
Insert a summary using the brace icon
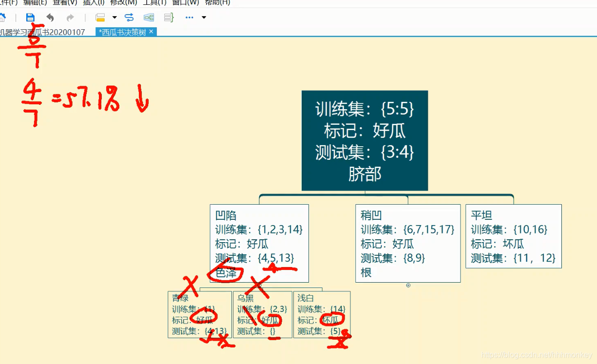pos(168,17)
